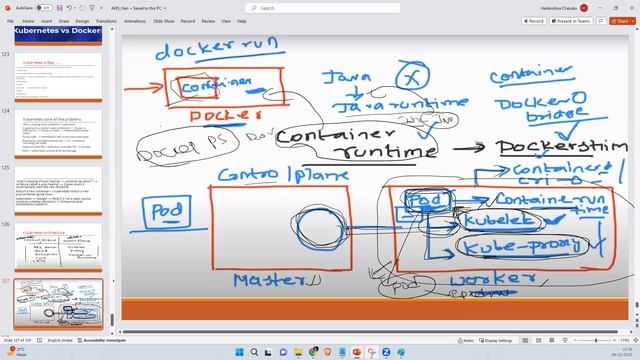The height and width of the screenshot is (360, 640).
Task: Switch to Reading View icon
Action: (x=552, y=340)
